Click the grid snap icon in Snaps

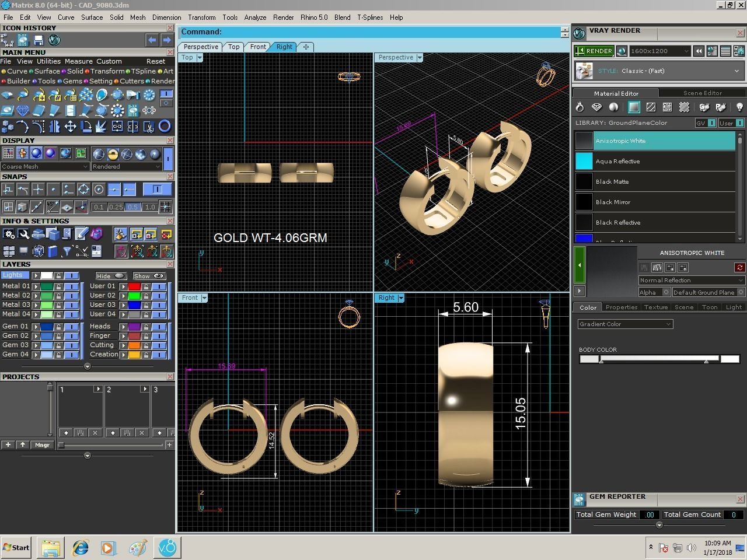165,206
